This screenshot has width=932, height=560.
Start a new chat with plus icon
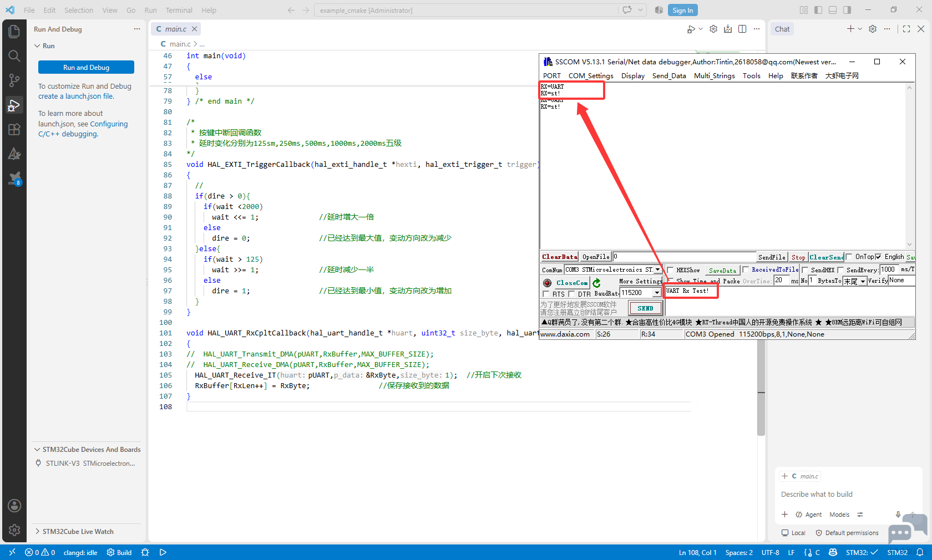click(x=850, y=29)
